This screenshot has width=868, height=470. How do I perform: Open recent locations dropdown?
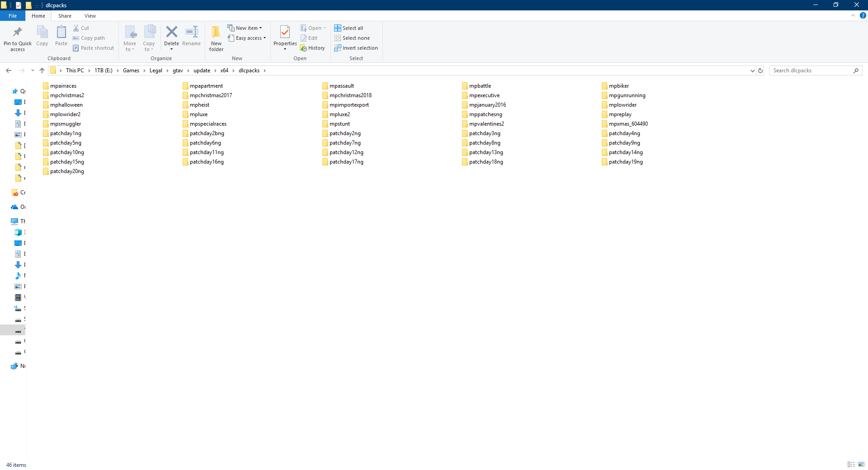[33, 70]
